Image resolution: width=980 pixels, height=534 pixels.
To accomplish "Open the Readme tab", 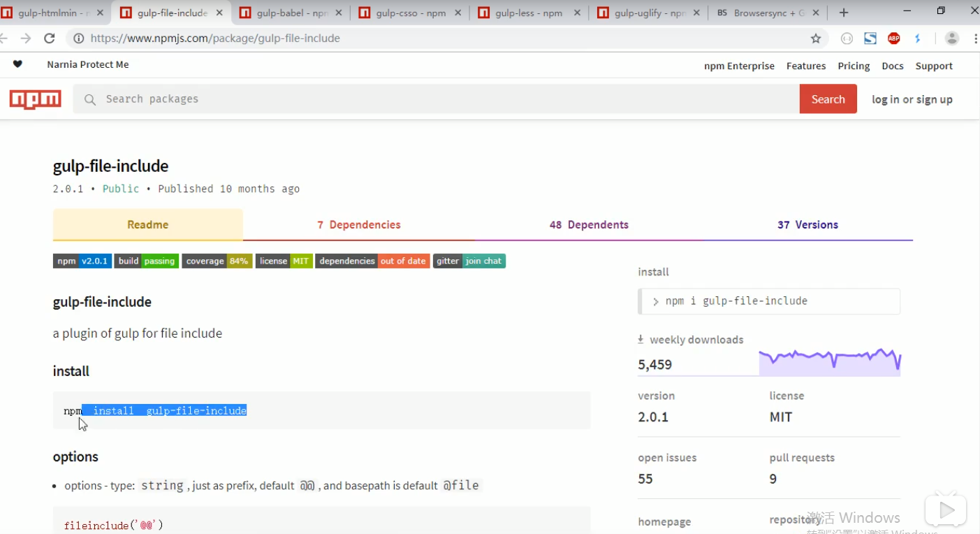I will pyautogui.click(x=148, y=225).
